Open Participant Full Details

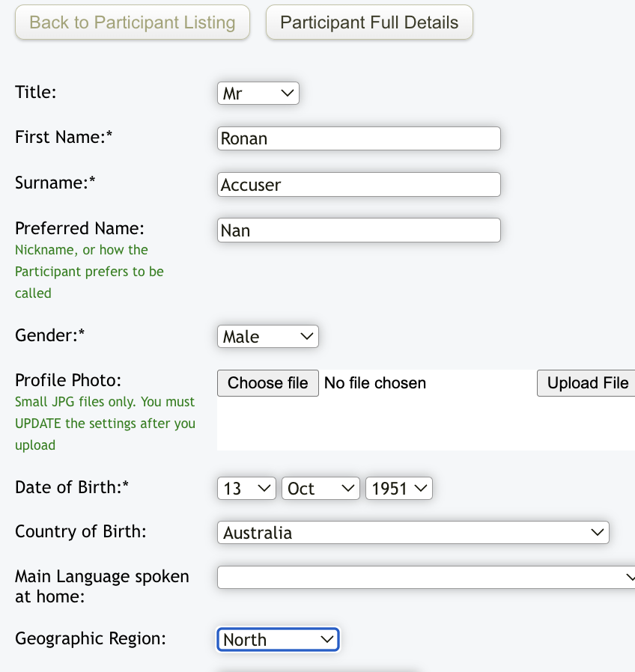pyautogui.click(x=369, y=22)
